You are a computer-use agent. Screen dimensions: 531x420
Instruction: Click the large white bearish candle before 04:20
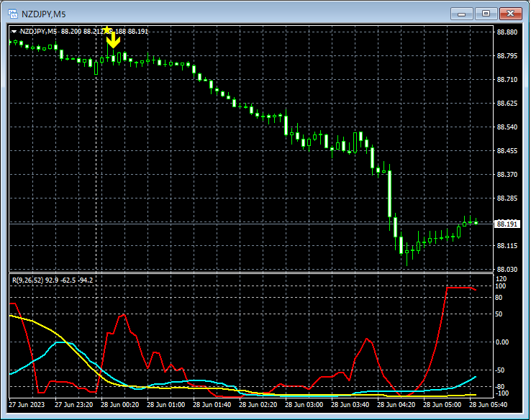pyautogui.click(x=389, y=193)
